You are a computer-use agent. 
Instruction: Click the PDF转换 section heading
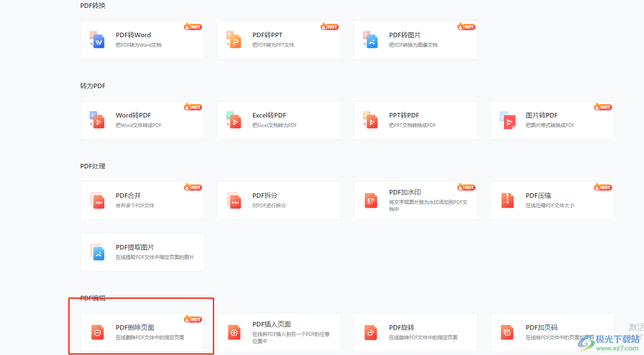[93, 6]
